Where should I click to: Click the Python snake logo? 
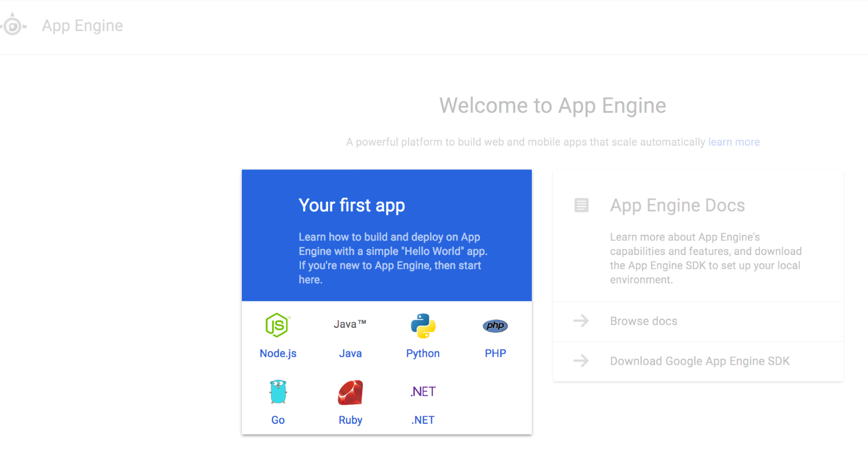(x=423, y=326)
